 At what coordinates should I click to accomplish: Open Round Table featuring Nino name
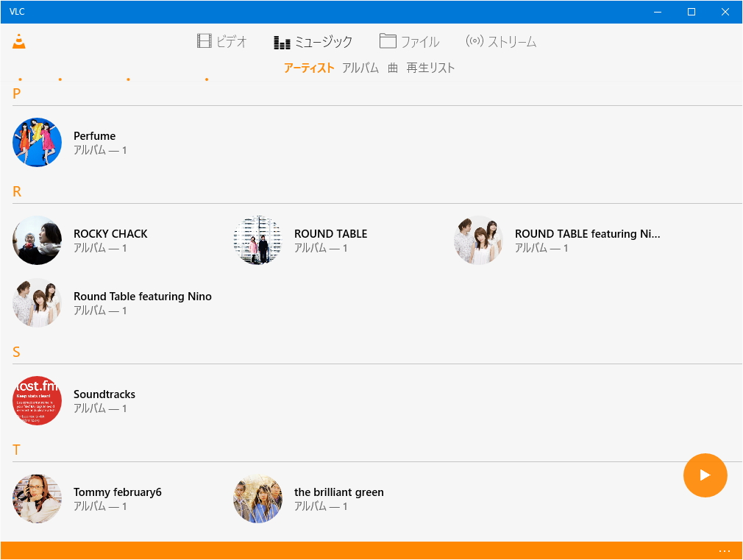tap(143, 297)
